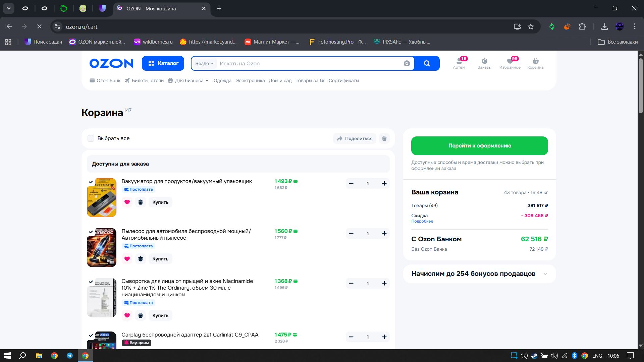This screenshot has width=644, height=362.
Task: Click the camera image search icon
Action: coord(407,63)
